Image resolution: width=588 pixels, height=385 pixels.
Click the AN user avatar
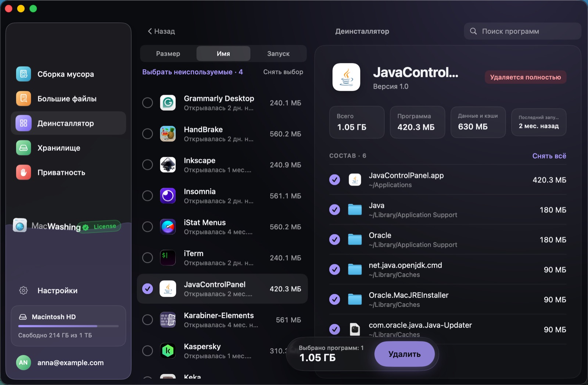[x=23, y=363]
